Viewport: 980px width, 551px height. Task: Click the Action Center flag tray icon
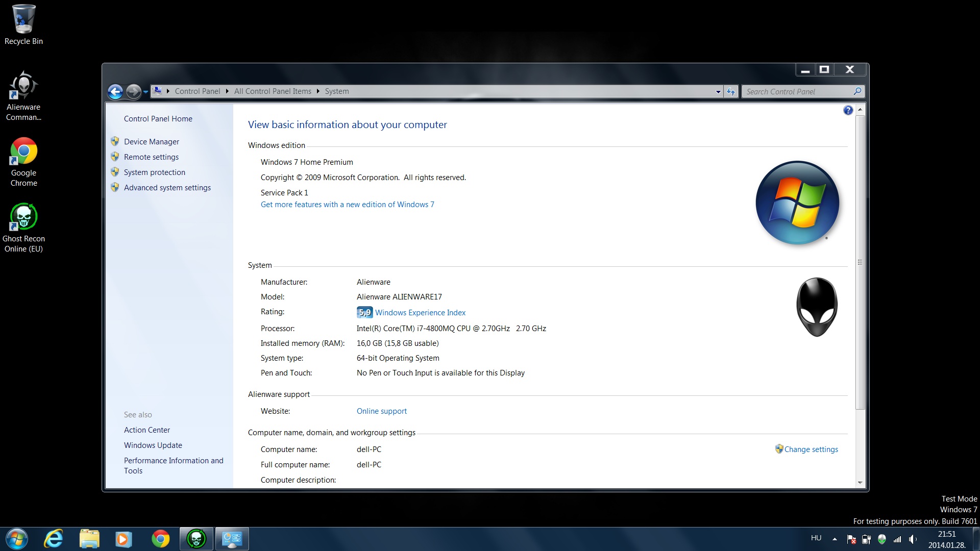(x=851, y=539)
